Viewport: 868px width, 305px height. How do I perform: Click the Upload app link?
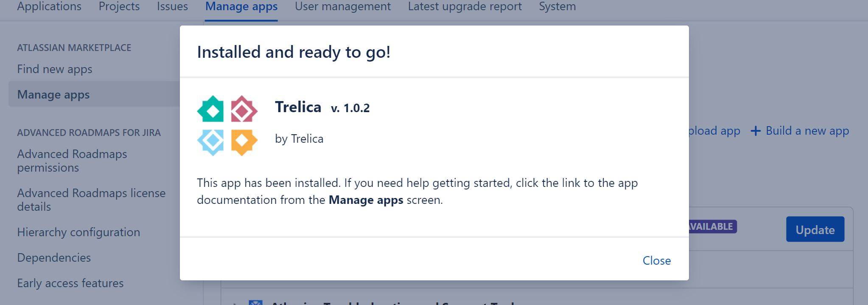click(714, 131)
